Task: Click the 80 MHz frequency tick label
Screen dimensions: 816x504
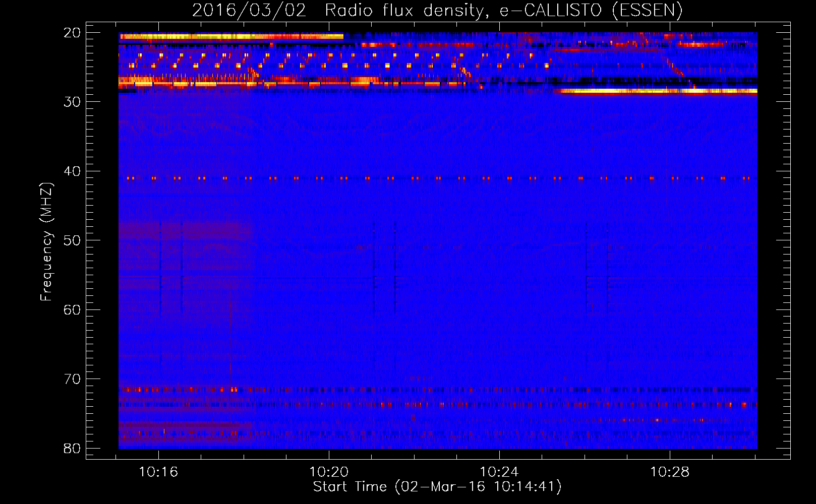Action: (x=72, y=448)
